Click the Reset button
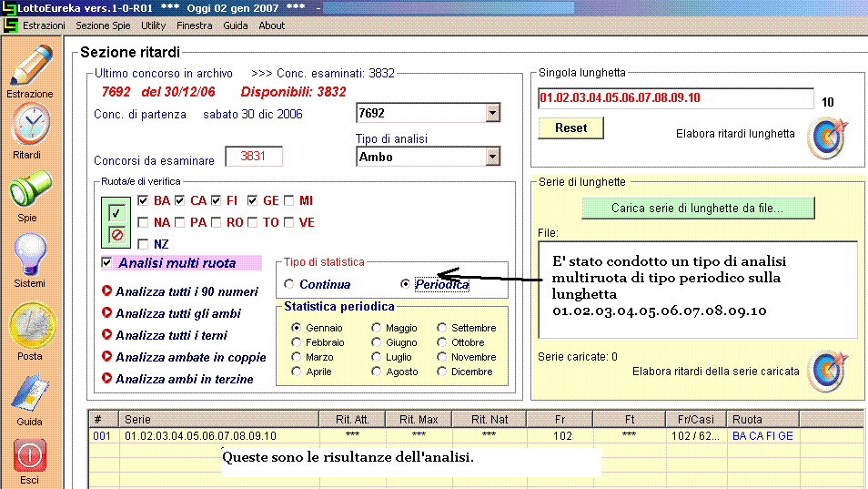 [x=570, y=127]
